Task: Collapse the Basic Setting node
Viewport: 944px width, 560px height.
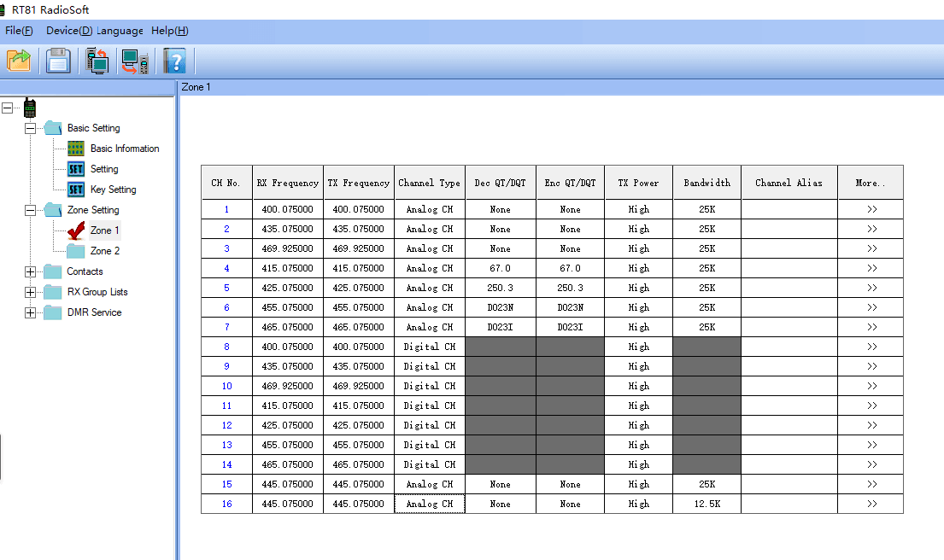Action: [x=31, y=128]
